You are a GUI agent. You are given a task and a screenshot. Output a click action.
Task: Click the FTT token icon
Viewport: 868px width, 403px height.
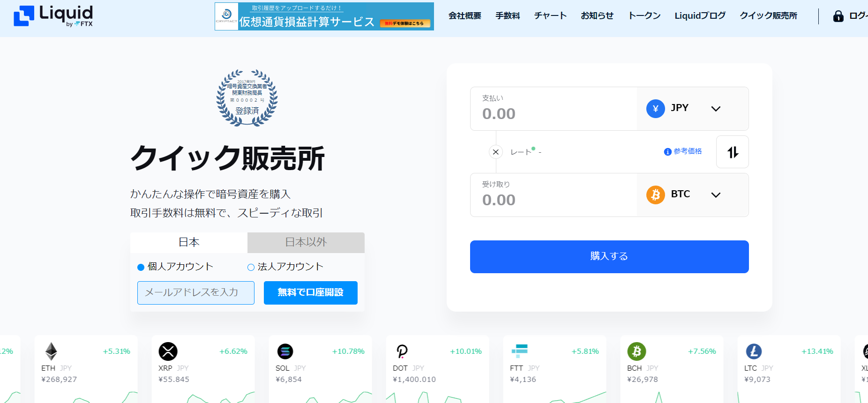519,351
